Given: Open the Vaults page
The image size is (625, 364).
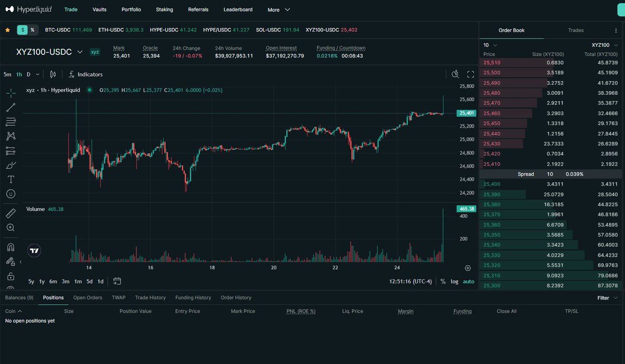Looking at the screenshot, I should pyautogui.click(x=99, y=9).
